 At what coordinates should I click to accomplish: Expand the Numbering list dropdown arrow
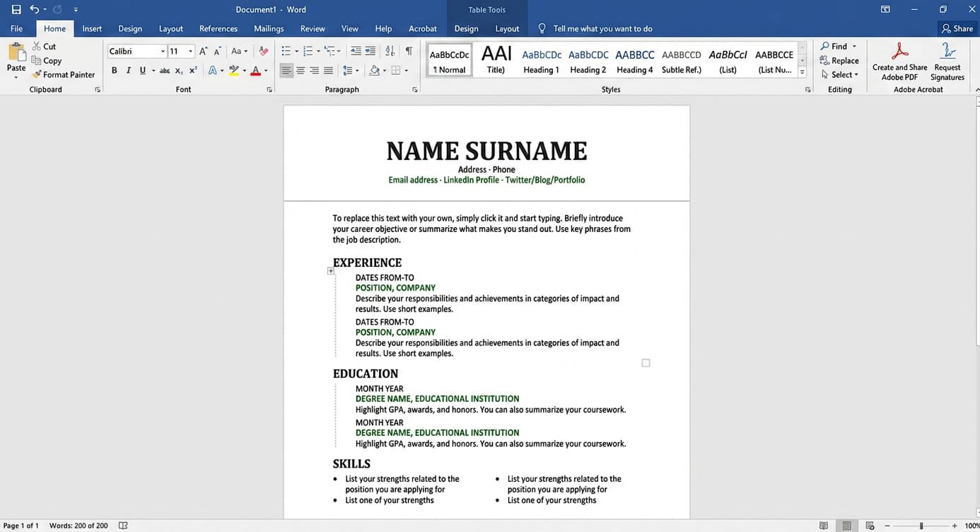click(x=318, y=51)
